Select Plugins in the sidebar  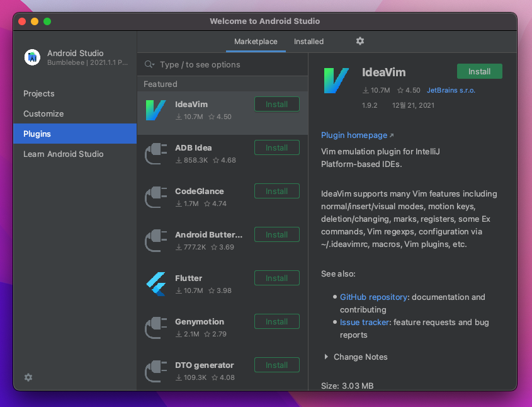tap(75, 134)
